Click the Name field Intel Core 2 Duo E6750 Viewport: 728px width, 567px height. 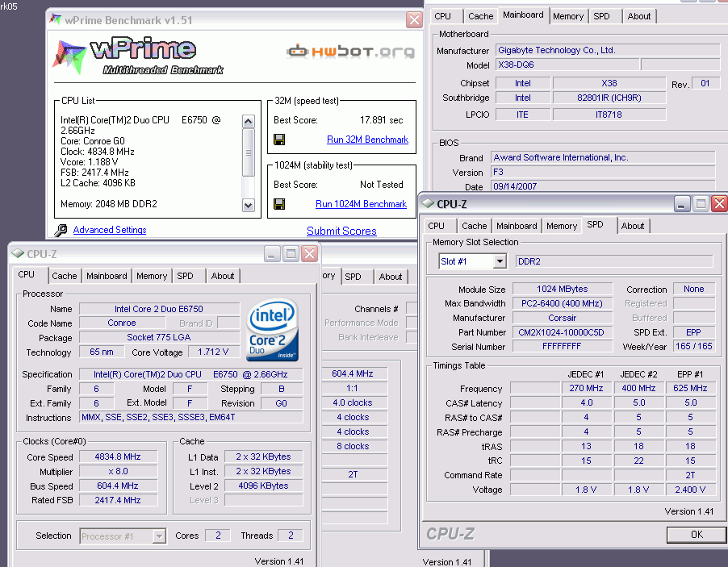(x=159, y=309)
